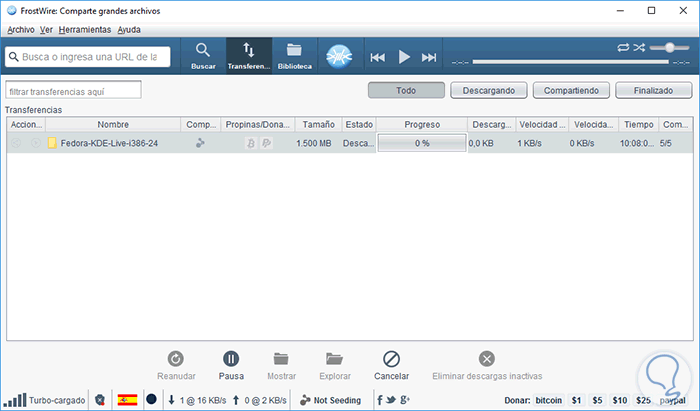Viewport: 700px width, 411px height.
Task: Click the Not Seeding status
Action: pos(330,400)
